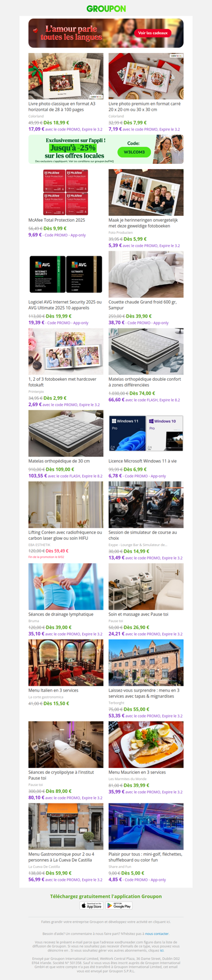
Task: Open the racing simulator session image
Action: [x=146, y=504]
